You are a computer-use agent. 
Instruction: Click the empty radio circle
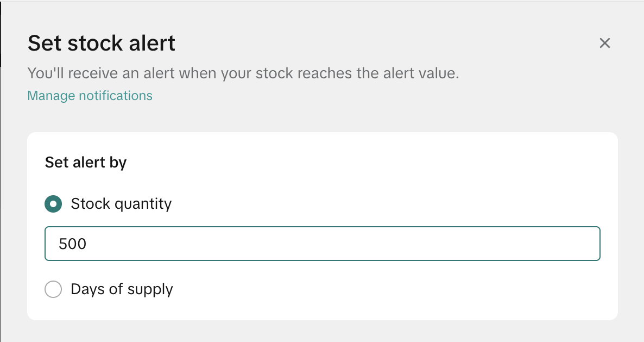tap(53, 289)
